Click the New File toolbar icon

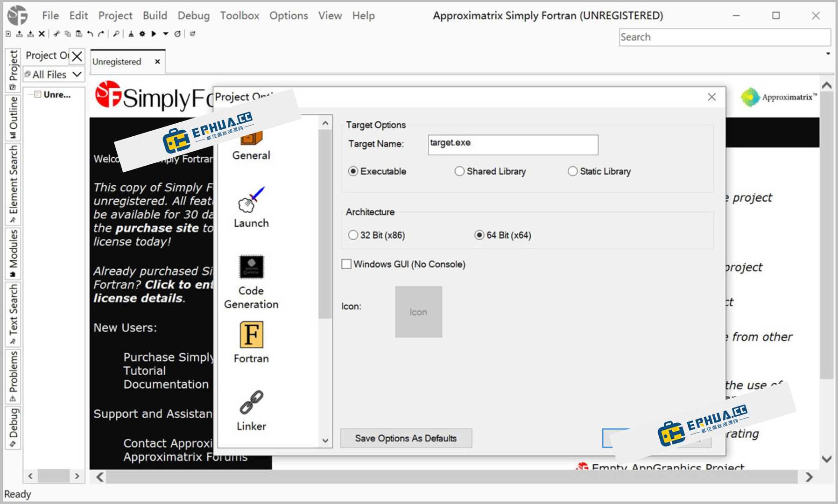click(8, 34)
